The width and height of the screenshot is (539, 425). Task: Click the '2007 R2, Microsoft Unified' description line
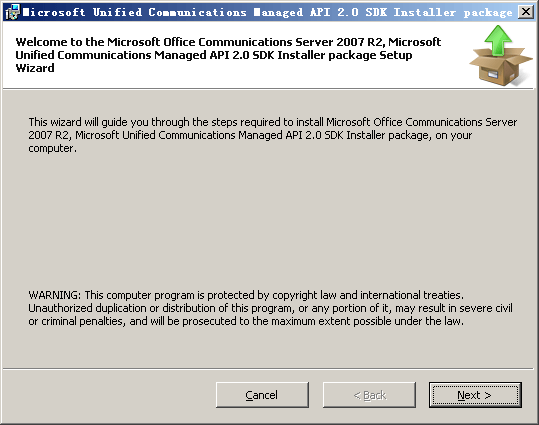tap(250, 135)
